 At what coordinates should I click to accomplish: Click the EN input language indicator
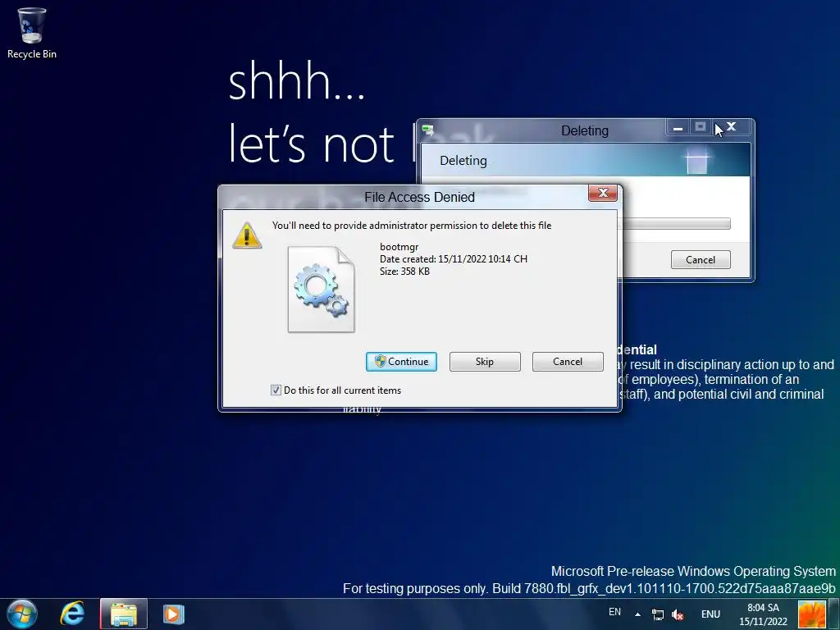pyautogui.click(x=614, y=612)
